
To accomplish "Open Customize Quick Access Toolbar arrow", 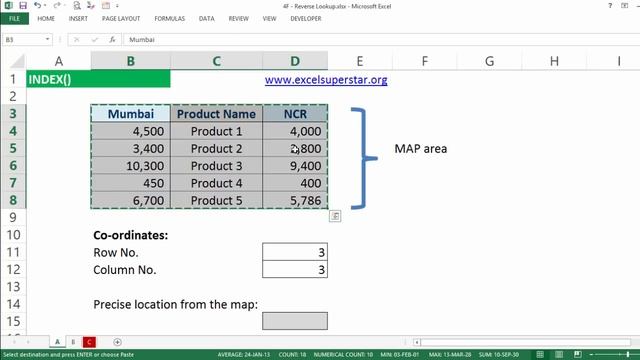I will pos(117,6).
